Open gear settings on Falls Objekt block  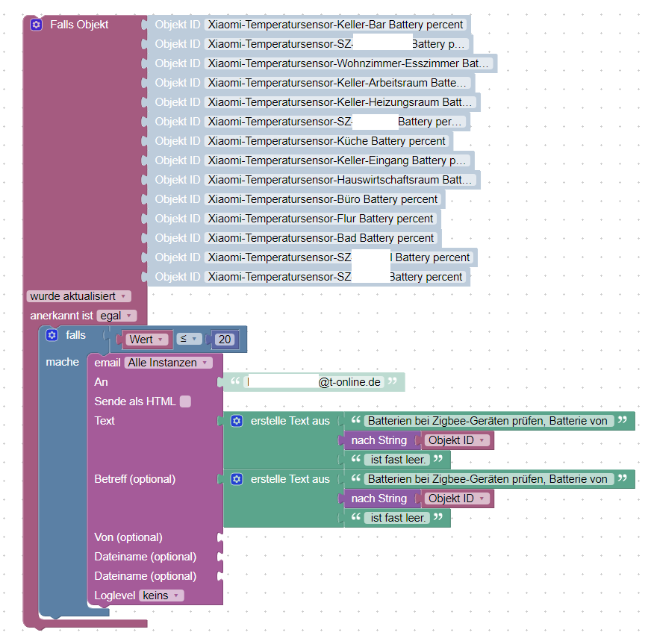[x=36, y=25]
